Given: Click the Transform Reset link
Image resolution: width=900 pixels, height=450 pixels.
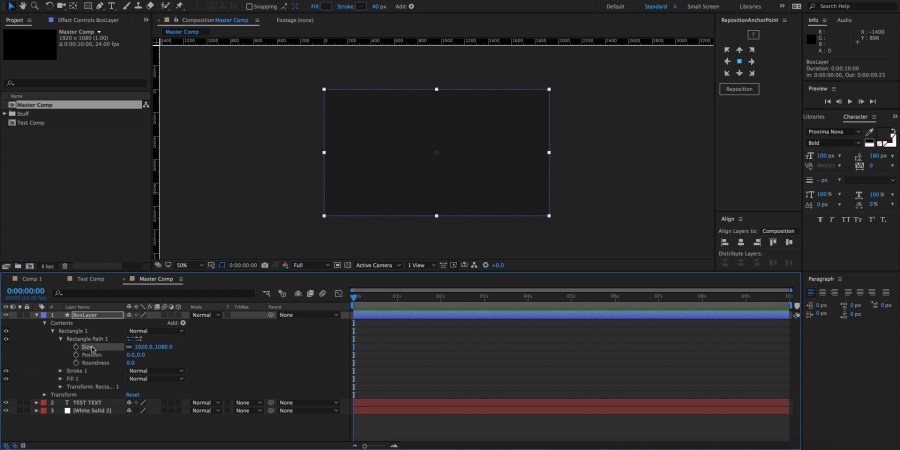Looking at the screenshot, I should pos(133,395).
